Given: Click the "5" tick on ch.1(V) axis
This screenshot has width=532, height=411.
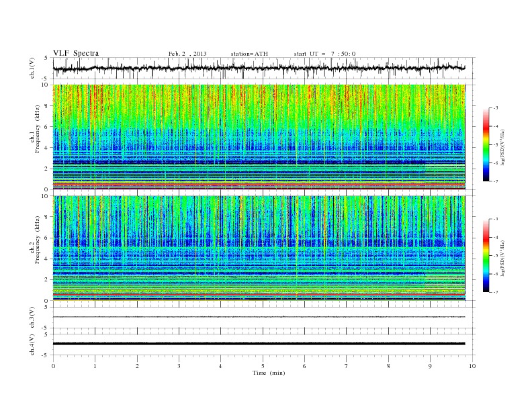Looking at the screenshot, I should [x=47, y=58].
